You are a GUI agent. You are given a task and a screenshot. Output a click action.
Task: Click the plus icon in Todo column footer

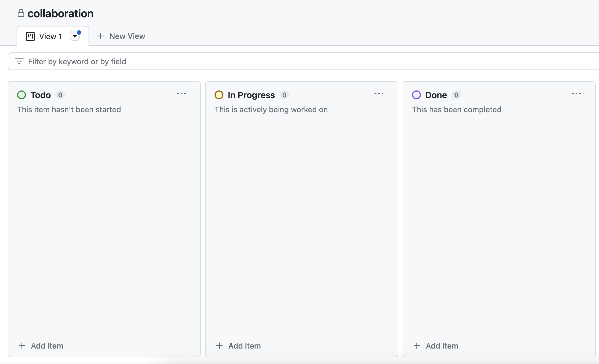pos(22,346)
